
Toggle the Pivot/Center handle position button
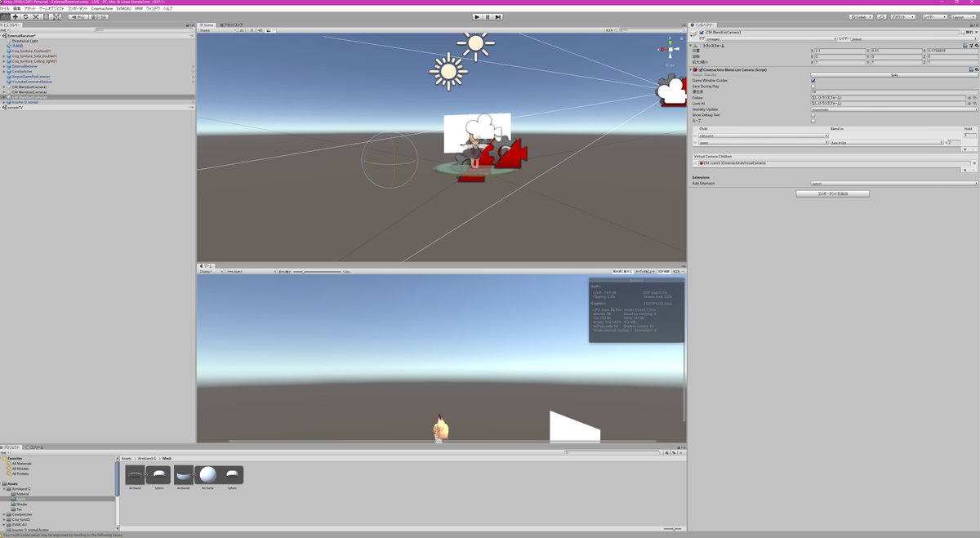point(78,16)
